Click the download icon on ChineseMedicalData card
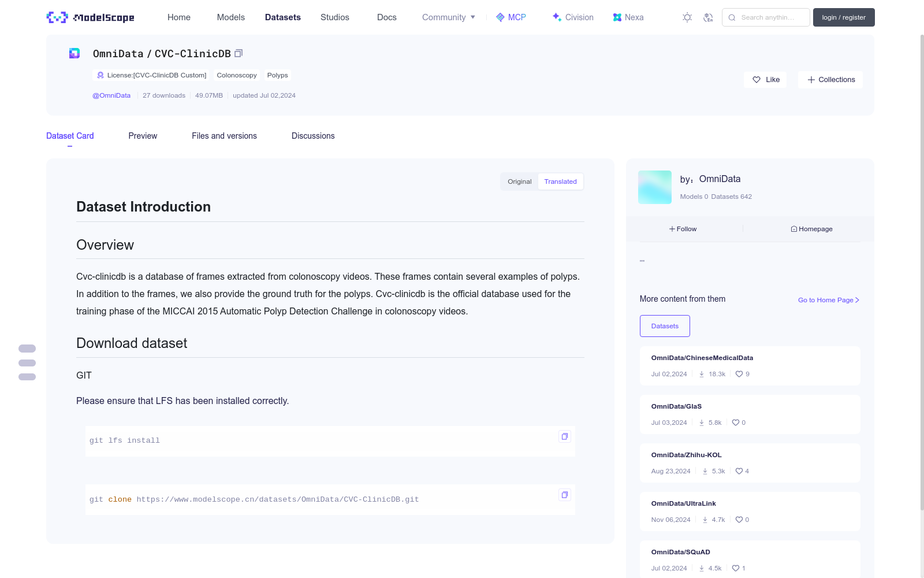Viewport: 924px width, 578px height. [702, 374]
